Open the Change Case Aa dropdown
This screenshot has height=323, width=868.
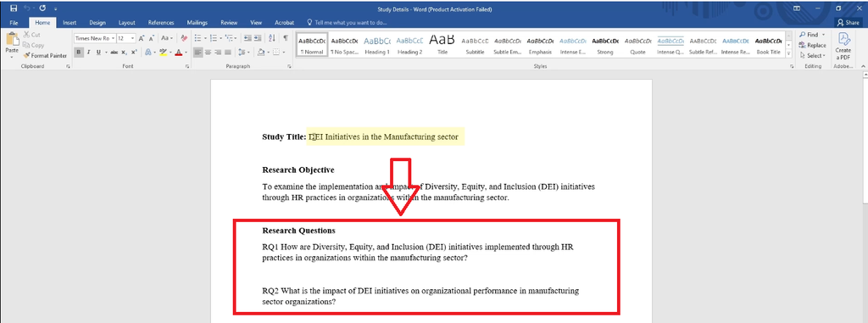[167, 38]
